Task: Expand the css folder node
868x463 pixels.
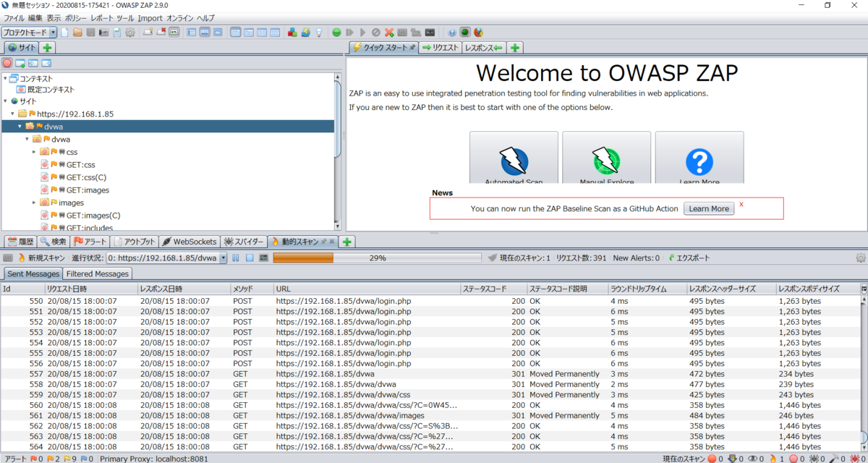Action: pyautogui.click(x=34, y=152)
